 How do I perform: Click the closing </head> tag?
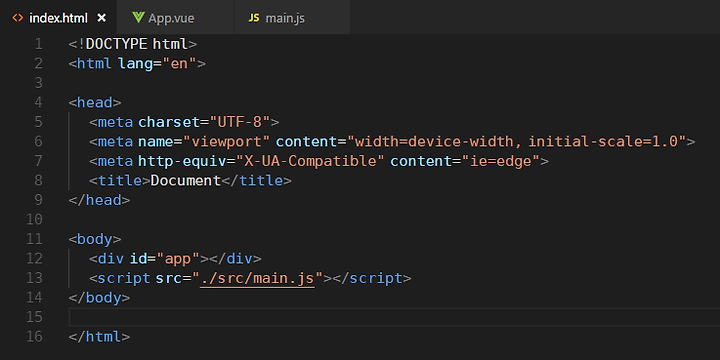[x=99, y=200]
